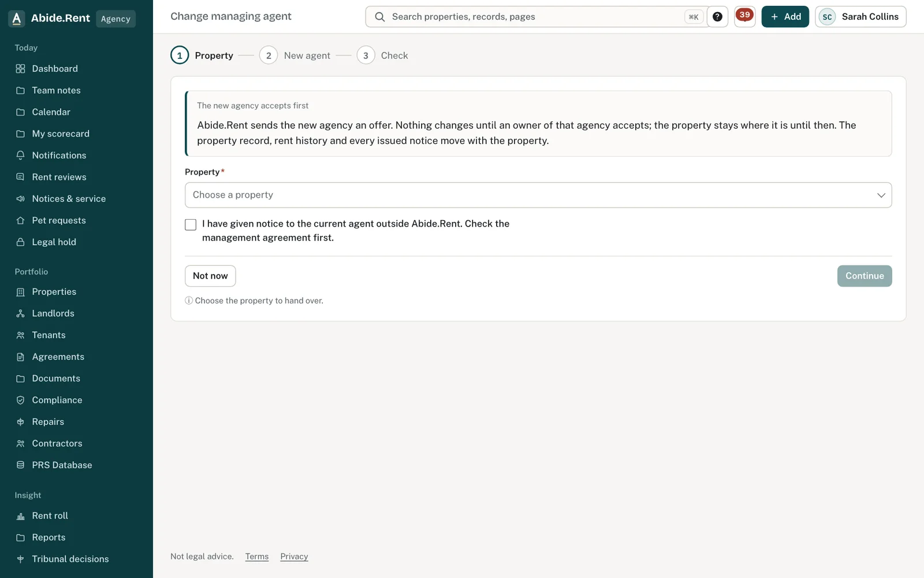Open the Choose a property dropdown
The image size is (924, 578).
pyautogui.click(x=538, y=195)
